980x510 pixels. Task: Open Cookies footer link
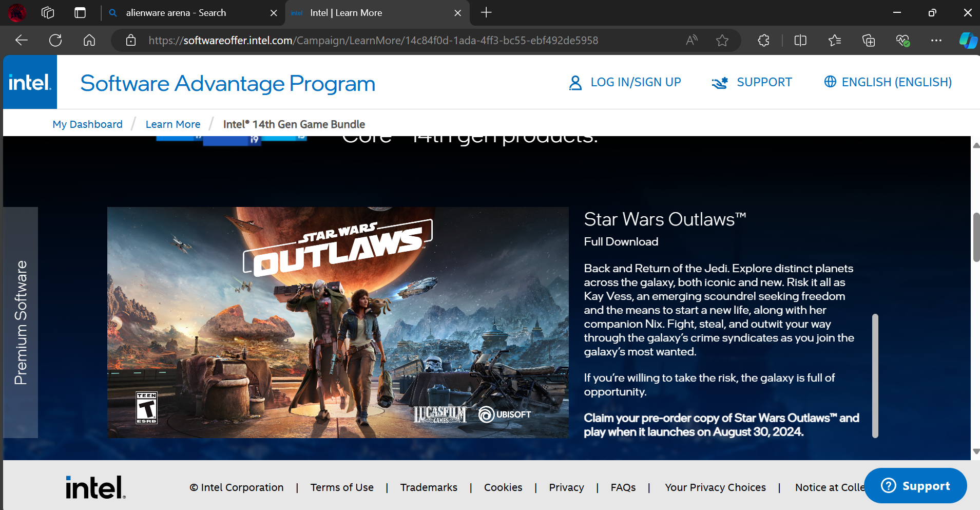click(503, 487)
